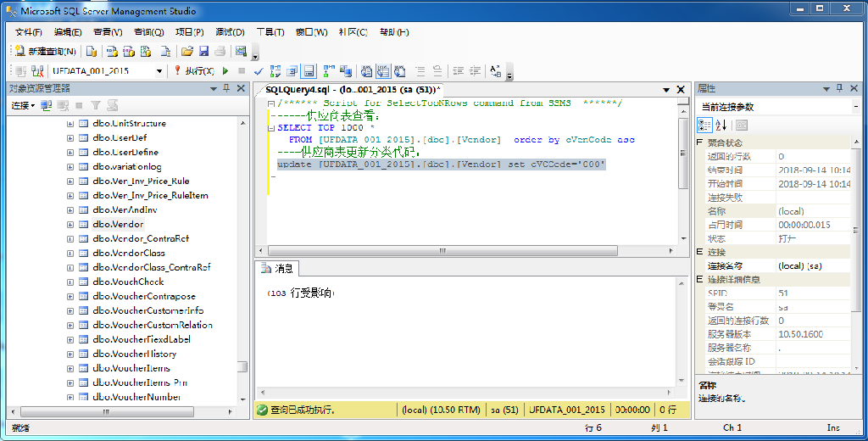The height and width of the screenshot is (441, 868).
Task: Open the Tools (工具) menu
Action: point(270,32)
